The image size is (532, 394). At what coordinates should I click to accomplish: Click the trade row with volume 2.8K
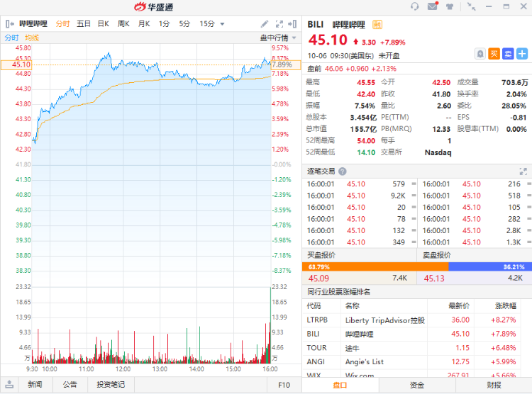pyautogui.click(x=476, y=230)
